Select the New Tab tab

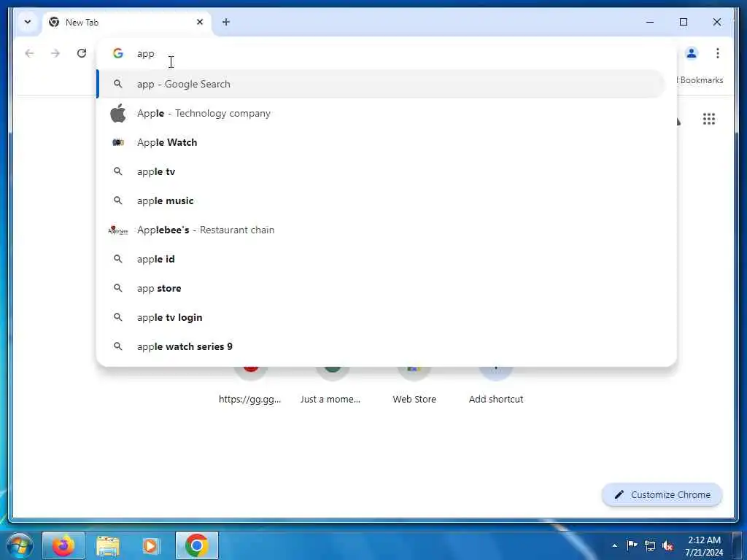pyautogui.click(x=127, y=23)
